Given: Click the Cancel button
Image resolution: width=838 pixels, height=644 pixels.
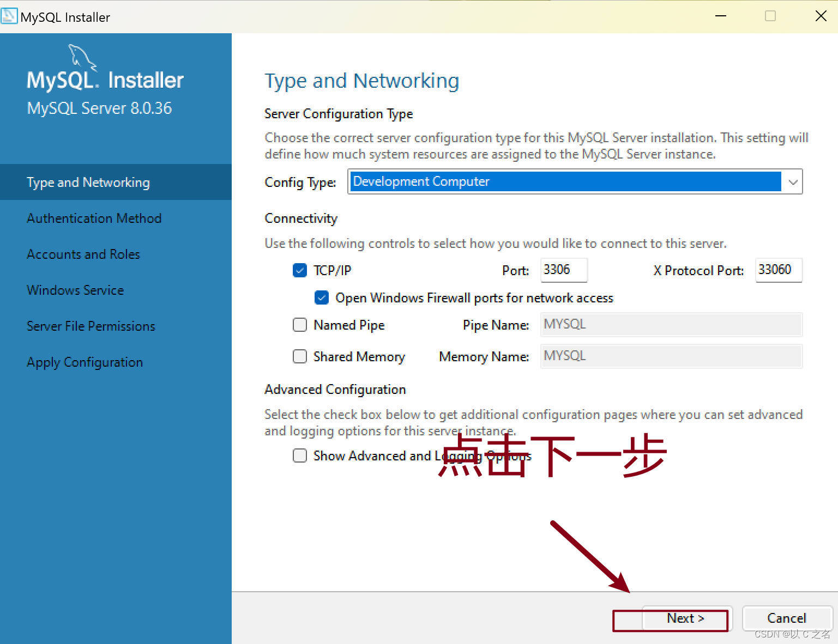Looking at the screenshot, I should [x=787, y=618].
